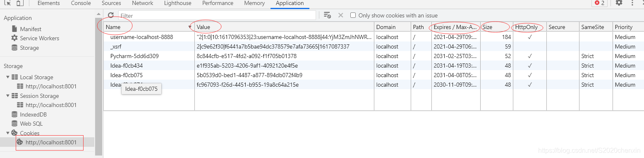Switch to the Memory tab

click(x=254, y=3)
